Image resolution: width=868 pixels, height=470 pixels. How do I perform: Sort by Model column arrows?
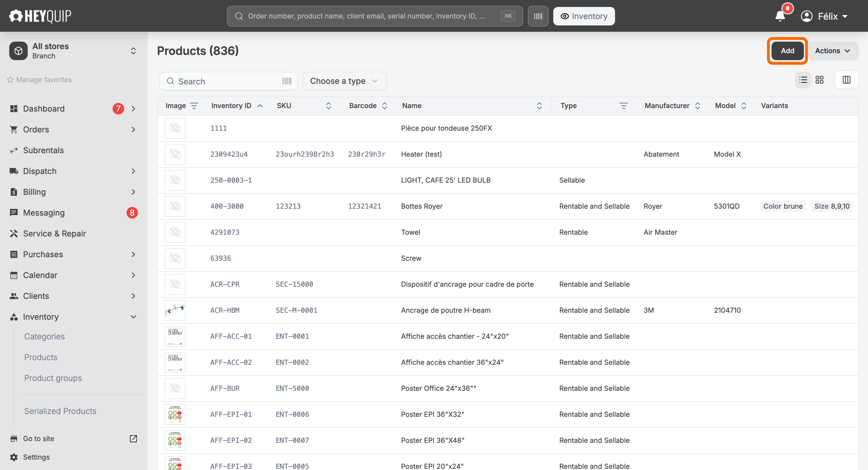click(x=744, y=106)
